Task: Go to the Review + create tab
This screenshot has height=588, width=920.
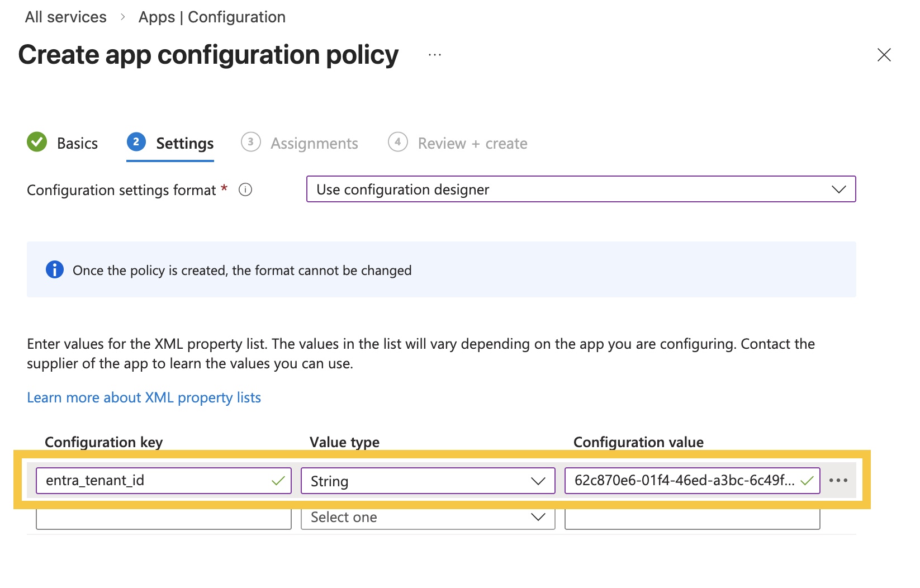Action: tap(472, 144)
